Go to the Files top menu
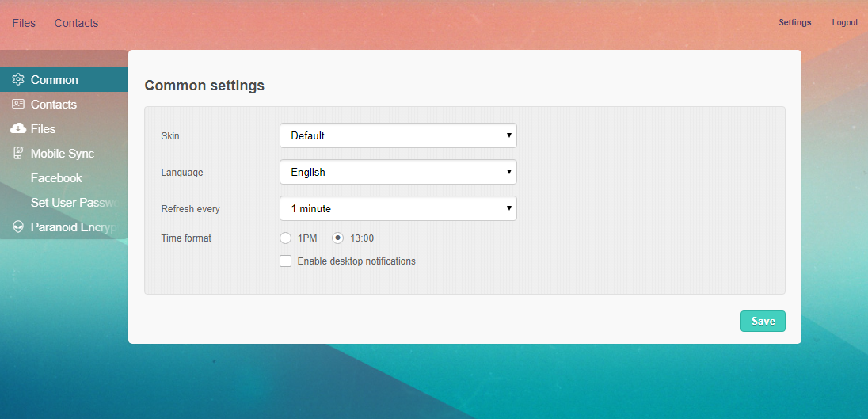Image resolution: width=868 pixels, height=419 pixels. pyautogui.click(x=24, y=23)
